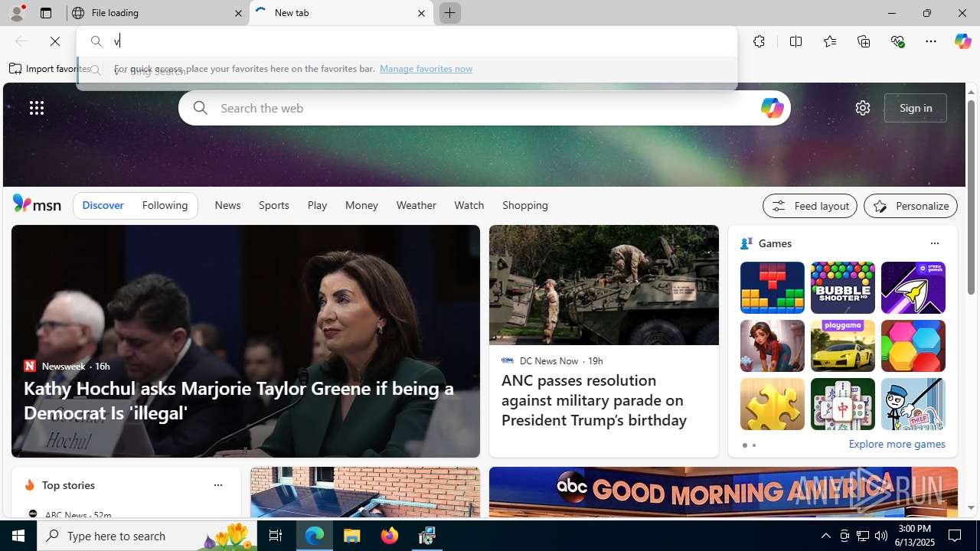Open the Kathy Hochul Newsweek article
This screenshot has height=551, width=980.
pos(239,400)
